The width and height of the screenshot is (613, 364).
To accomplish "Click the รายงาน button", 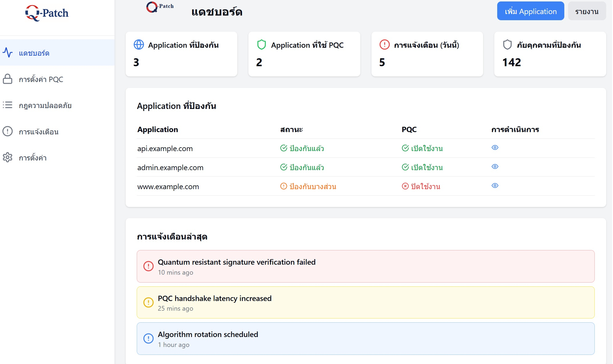I will (586, 11).
